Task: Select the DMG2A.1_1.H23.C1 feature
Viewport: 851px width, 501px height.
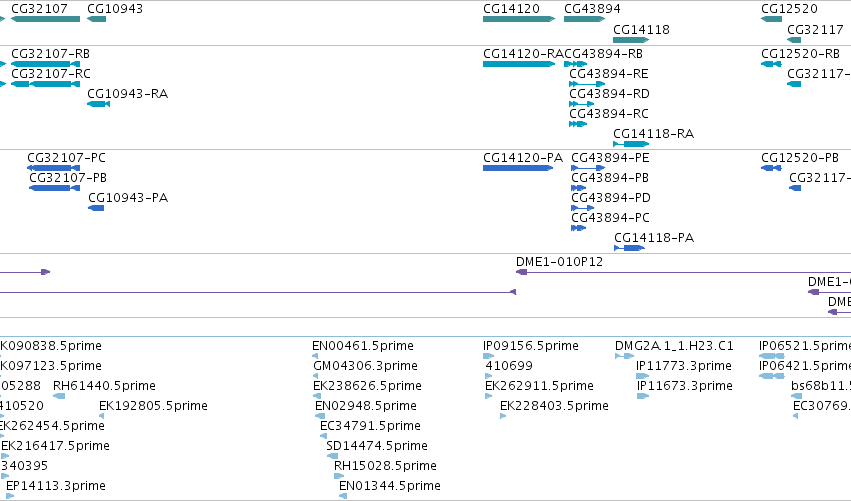Action: click(x=624, y=356)
